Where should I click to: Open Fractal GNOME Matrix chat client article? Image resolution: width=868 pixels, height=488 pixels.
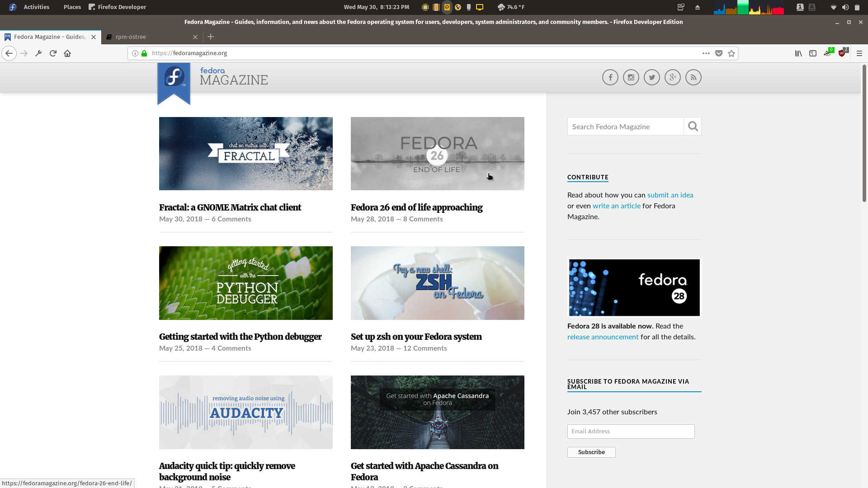pyautogui.click(x=230, y=207)
